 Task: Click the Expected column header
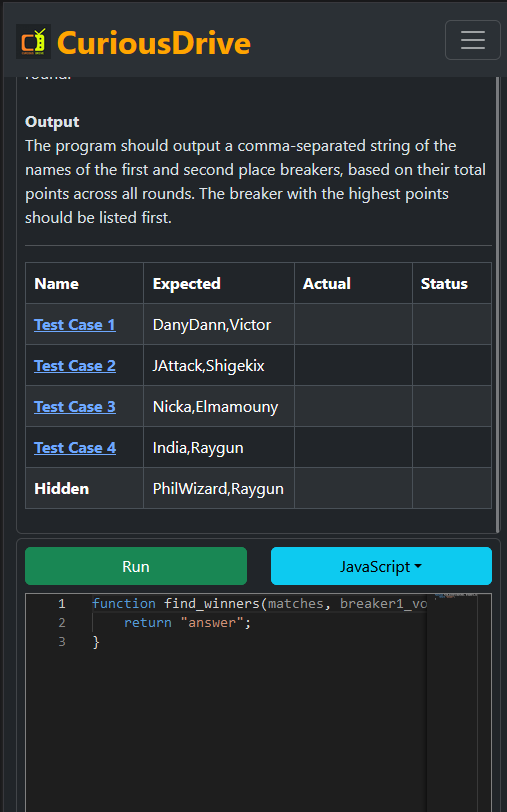(186, 284)
